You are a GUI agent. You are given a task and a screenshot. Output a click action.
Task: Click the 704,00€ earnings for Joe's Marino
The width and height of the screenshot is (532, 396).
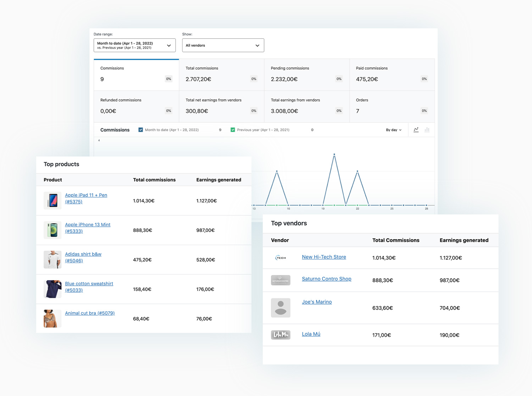click(x=450, y=308)
